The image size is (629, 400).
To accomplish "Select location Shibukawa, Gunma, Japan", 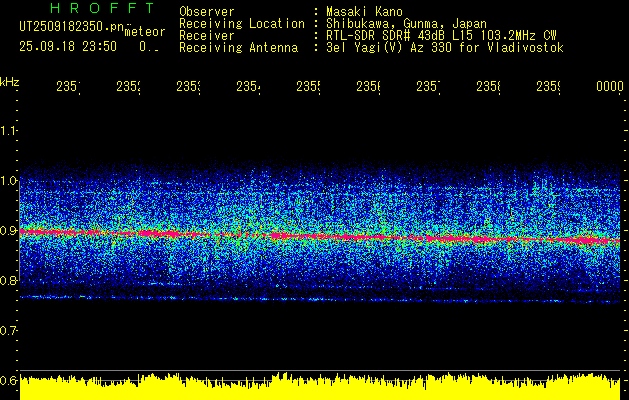I will (x=406, y=24).
